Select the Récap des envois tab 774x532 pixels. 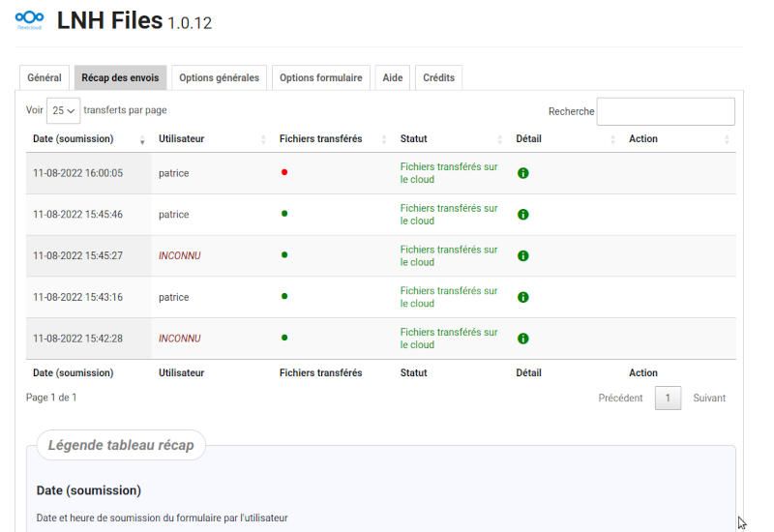pyautogui.click(x=120, y=78)
